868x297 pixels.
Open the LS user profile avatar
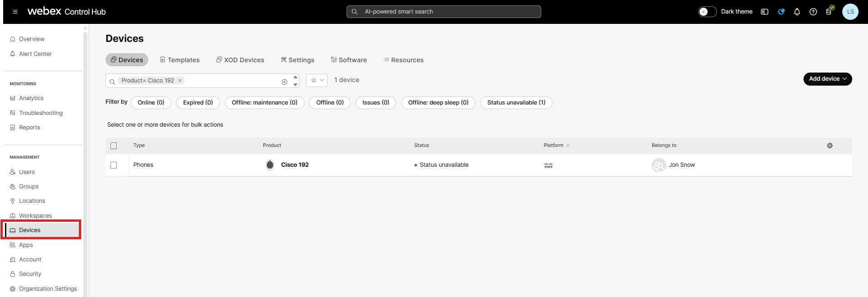pos(850,12)
